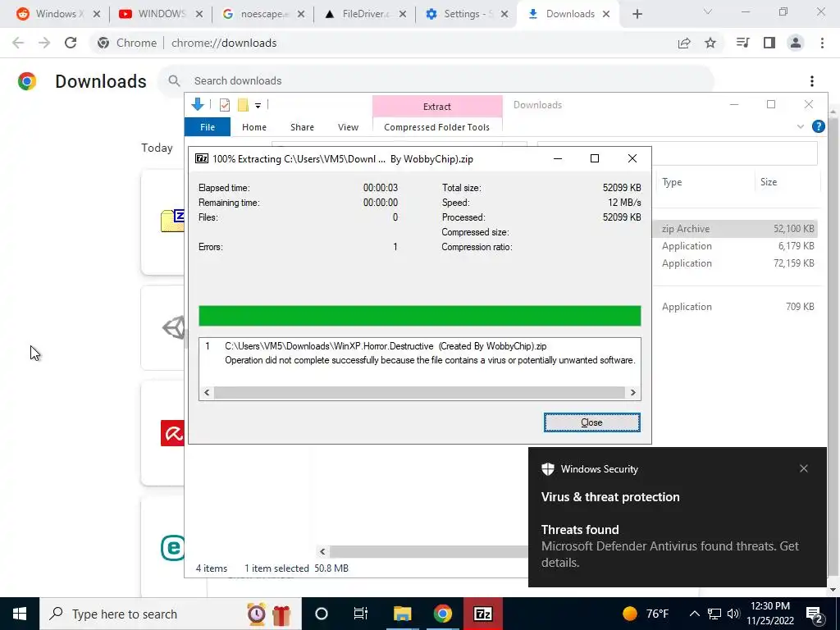
Task: Toggle Chrome side panel icon
Action: pos(769,43)
